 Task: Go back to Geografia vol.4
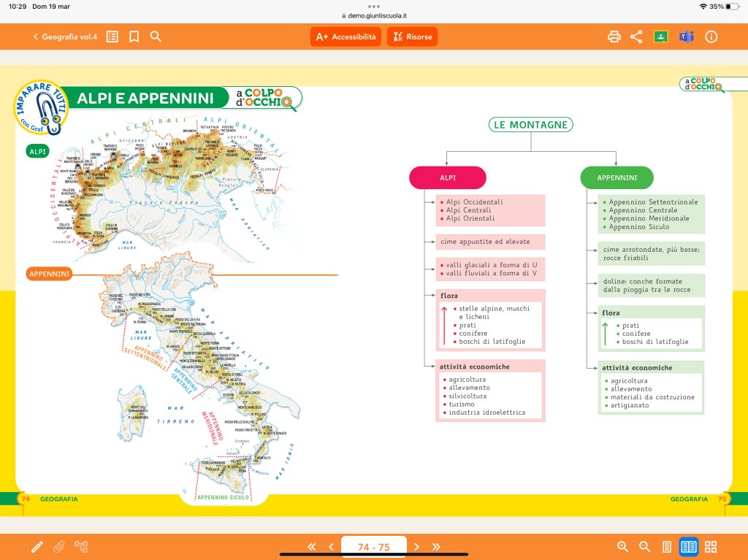coord(65,37)
